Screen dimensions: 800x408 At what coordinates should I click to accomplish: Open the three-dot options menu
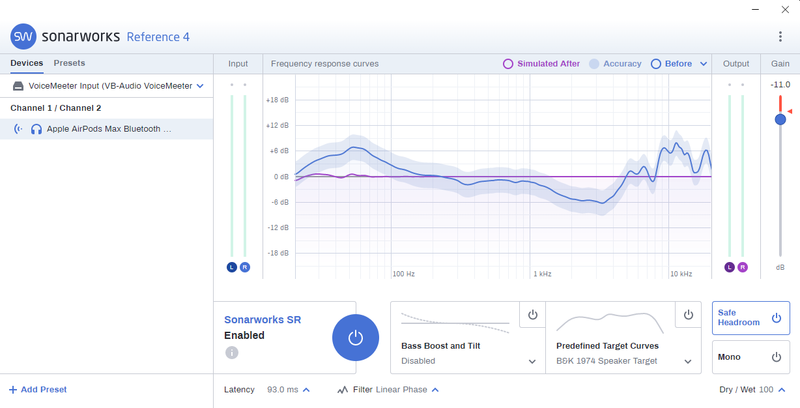click(x=780, y=36)
